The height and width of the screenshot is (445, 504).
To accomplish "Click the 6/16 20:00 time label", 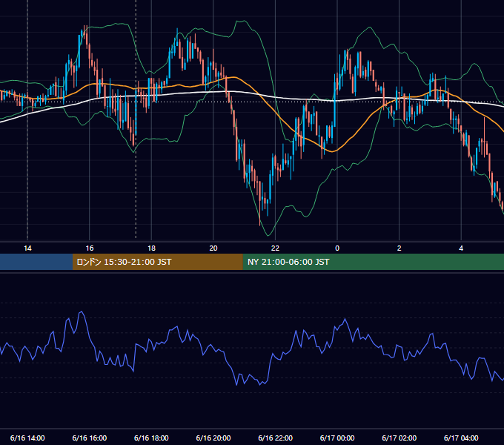I will click(213, 438).
